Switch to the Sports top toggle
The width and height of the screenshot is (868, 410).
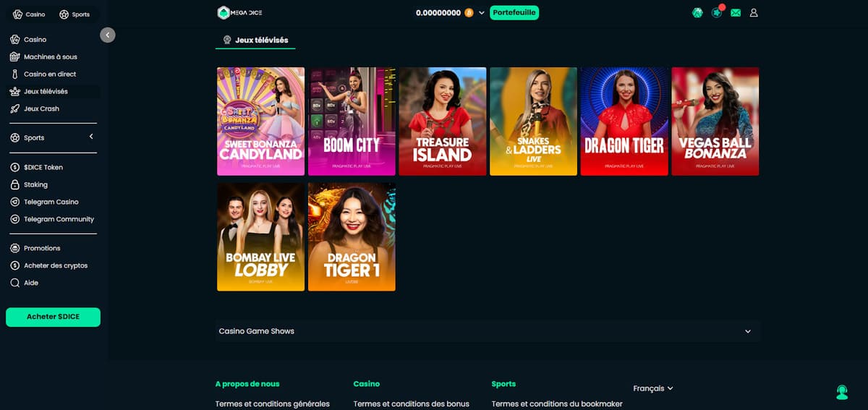pyautogui.click(x=75, y=14)
